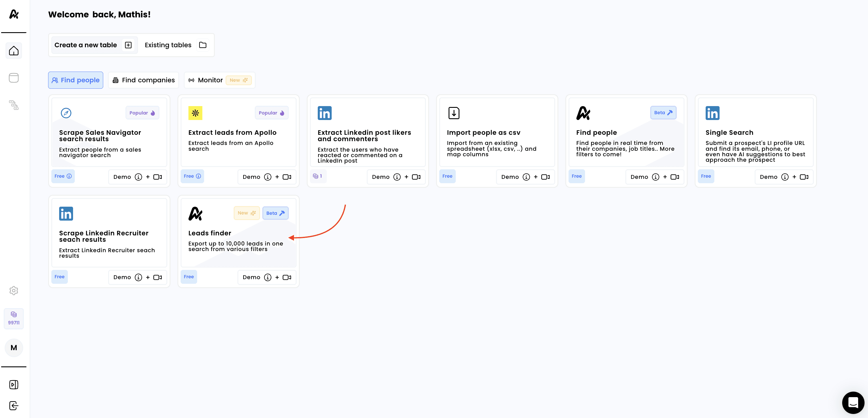This screenshot has height=418, width=868.
Task: Switch to Find companies tab
Action: click(x=144, y=80)
